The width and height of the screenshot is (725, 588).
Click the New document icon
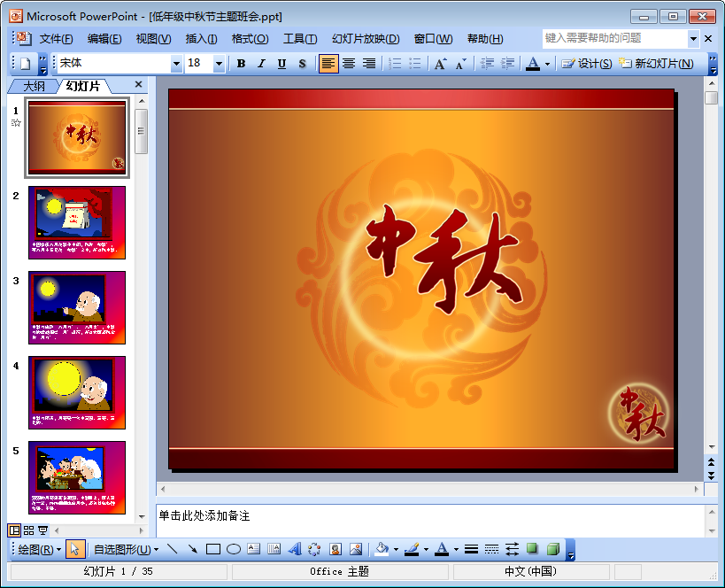click(26, 64)
